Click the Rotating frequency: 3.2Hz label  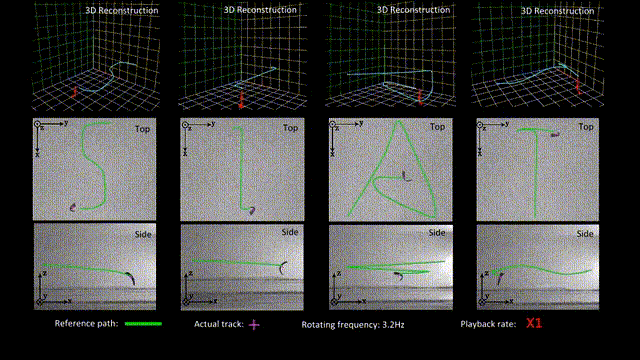pos(353,325)
